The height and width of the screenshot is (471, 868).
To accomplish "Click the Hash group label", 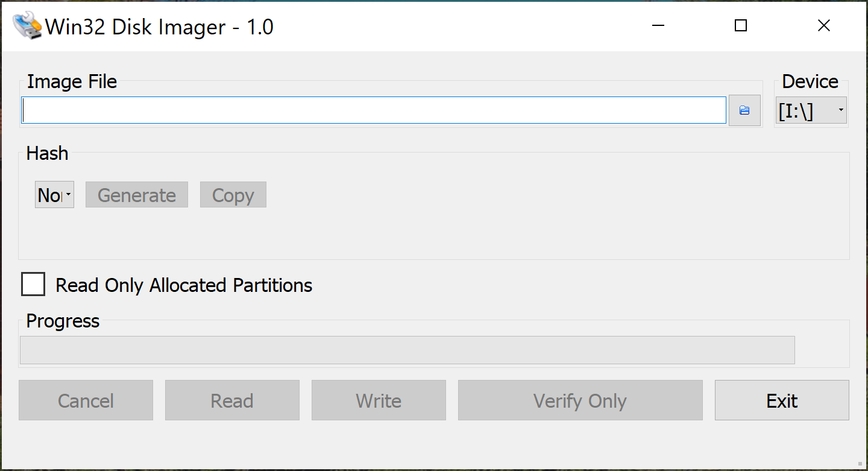I will pyautogui.click(x=47, y=153).
